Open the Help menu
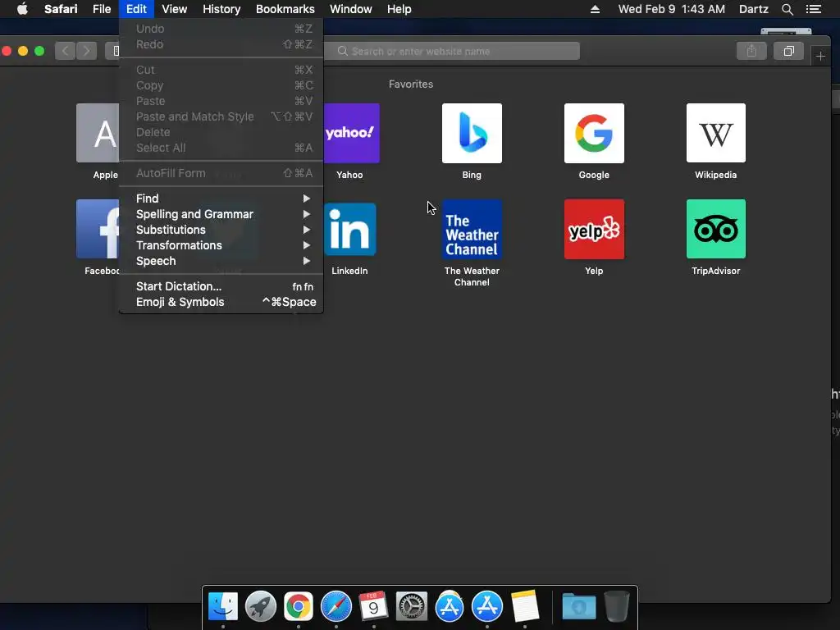The image size is (840, 630). (x=399, y=9)
